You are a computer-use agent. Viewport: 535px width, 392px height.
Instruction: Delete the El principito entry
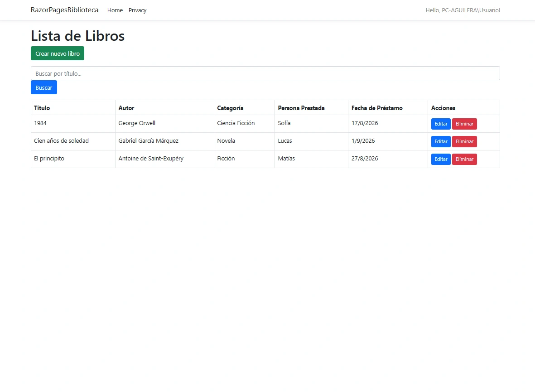click(x=464, y=160)
